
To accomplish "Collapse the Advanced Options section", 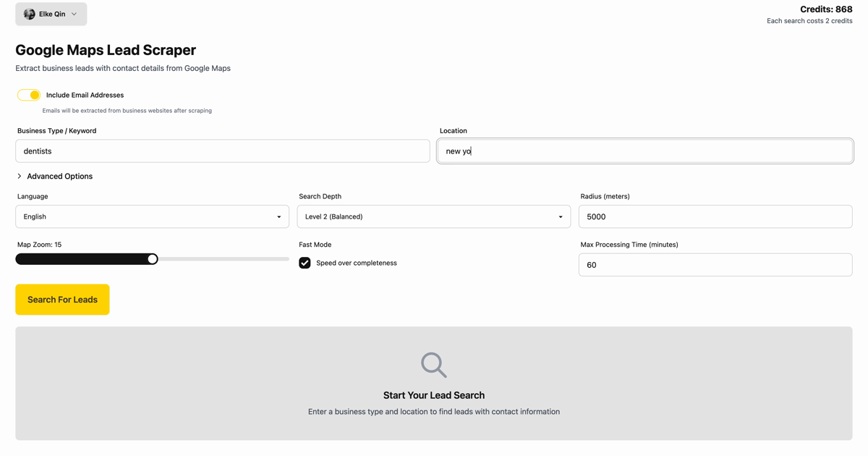I will [x=55, y=176].
